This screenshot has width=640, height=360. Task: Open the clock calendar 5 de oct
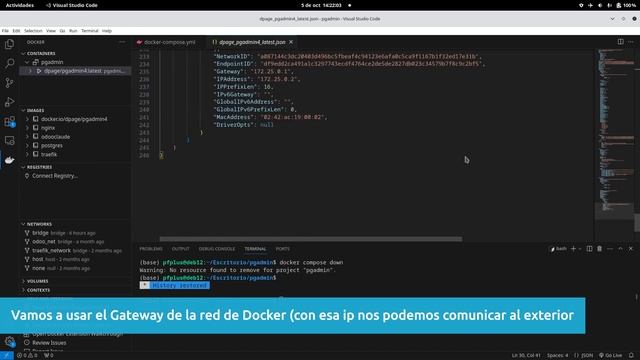(x=321, y=5)
